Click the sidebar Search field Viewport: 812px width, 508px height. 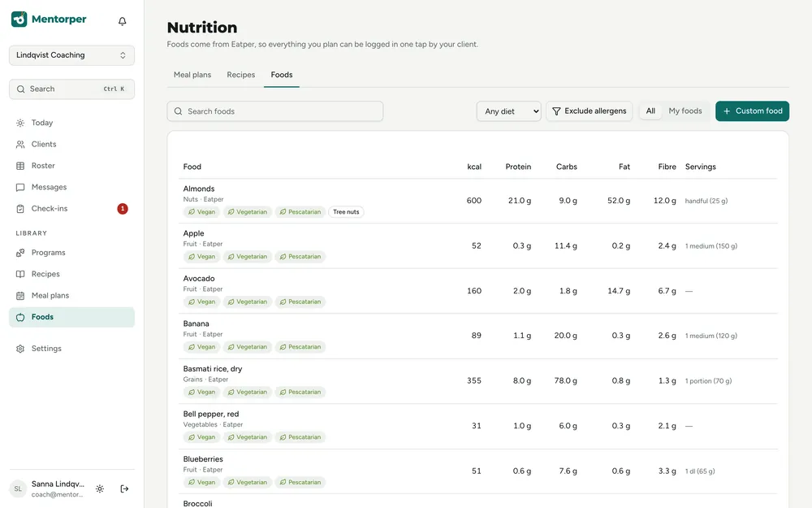[x=71, y=89]
